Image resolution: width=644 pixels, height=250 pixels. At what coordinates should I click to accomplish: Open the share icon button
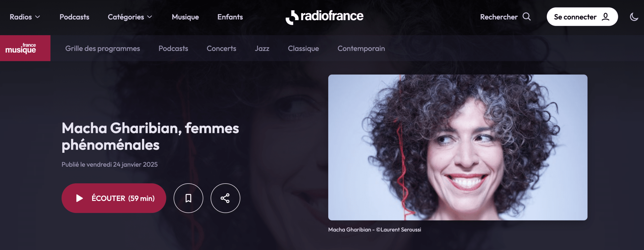click(225, 198)
